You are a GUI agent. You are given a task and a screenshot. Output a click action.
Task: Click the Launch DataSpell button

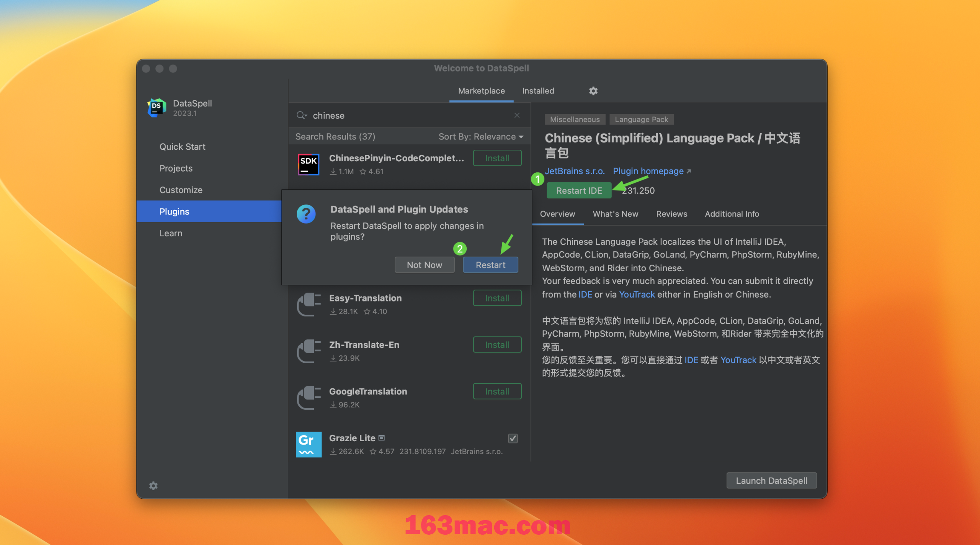[x=771, y=481]
